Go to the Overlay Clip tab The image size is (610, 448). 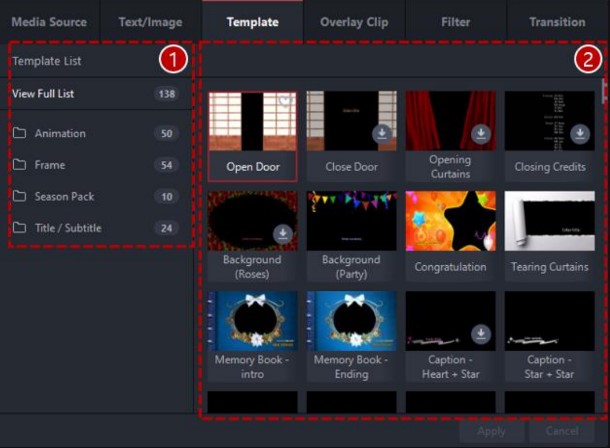[354, 21]
